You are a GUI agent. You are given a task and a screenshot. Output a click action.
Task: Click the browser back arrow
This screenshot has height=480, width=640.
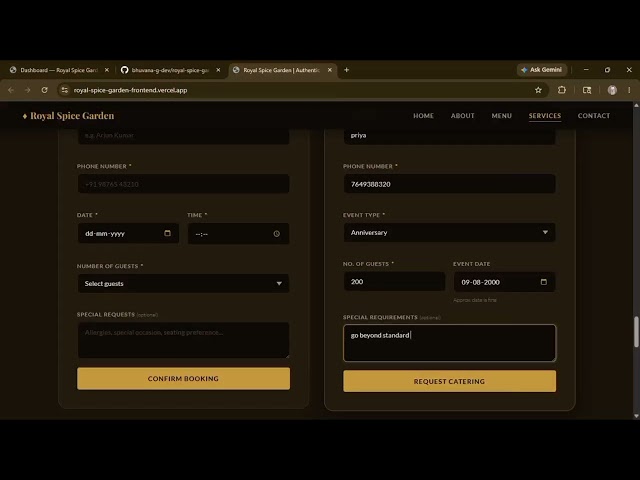tap(11, 90)
